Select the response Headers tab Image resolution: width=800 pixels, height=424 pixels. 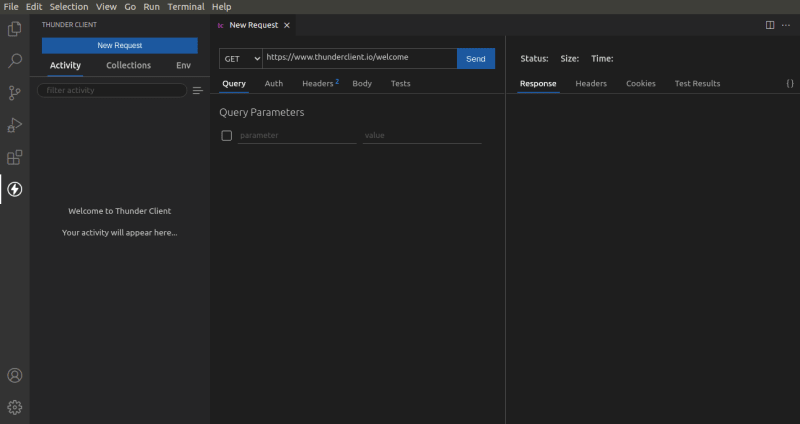(591, 83)
